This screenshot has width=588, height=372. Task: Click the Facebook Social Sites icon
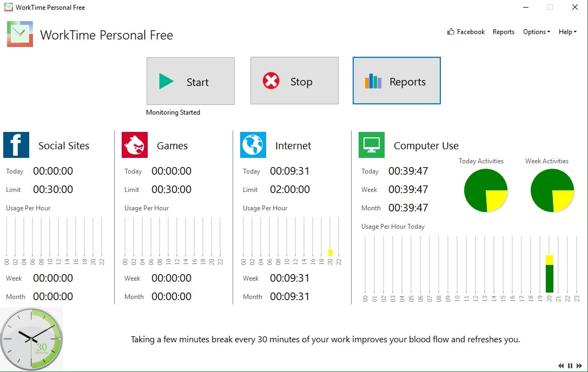(16, 145)
